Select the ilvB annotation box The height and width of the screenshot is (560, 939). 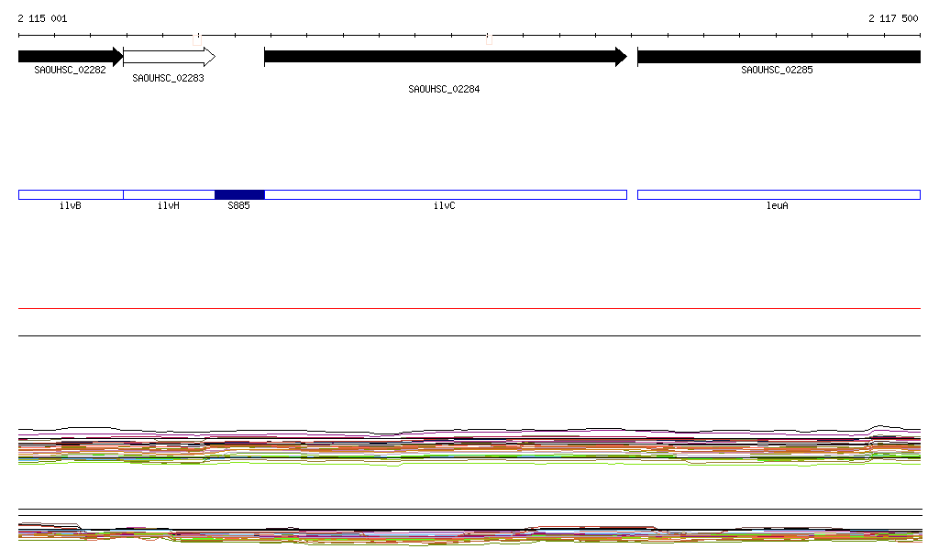tap(71, 194)
